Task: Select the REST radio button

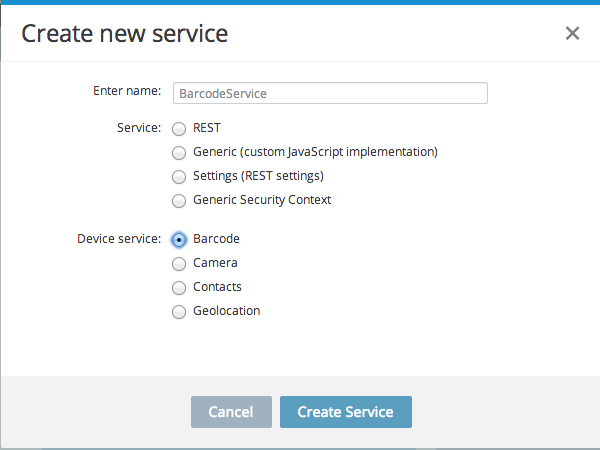Action: coord(179,129)
